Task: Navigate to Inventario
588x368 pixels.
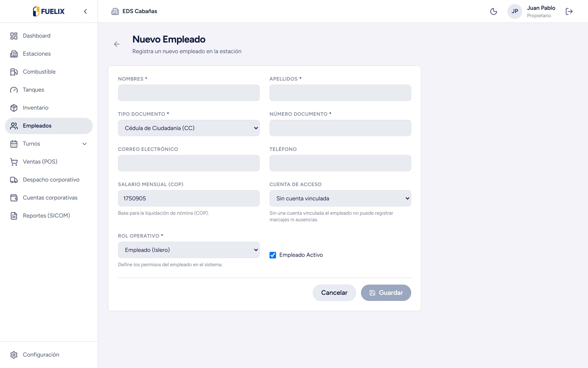Action: tap(49, 108)
